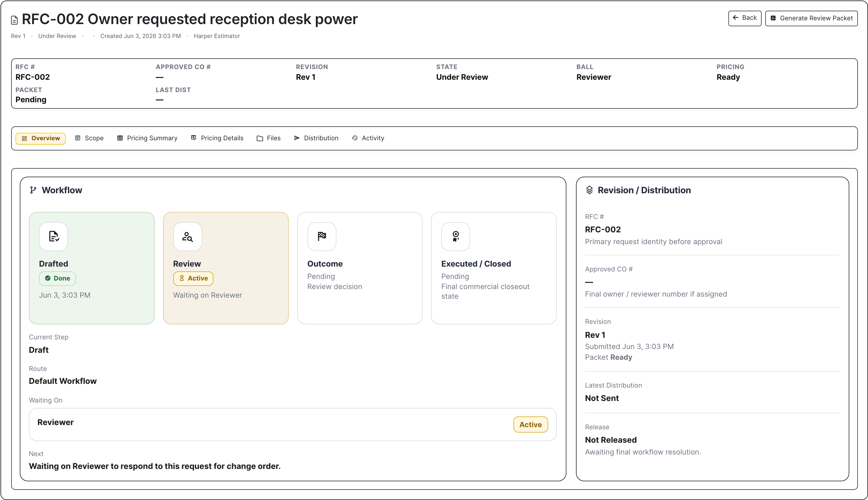Select the Drafted workflow card
868x500 pixels.
pyautogui.click(x=92, y=268)
